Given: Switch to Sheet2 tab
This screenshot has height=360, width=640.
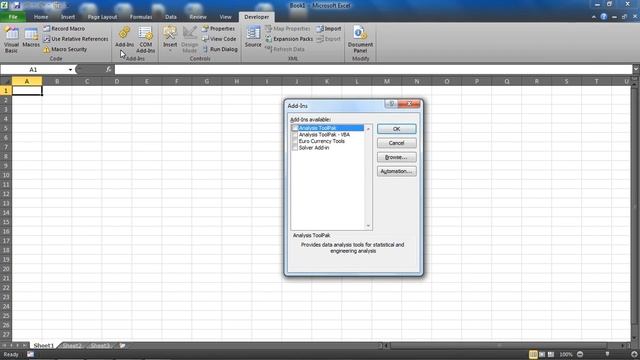Looking at the screenshot, I should 72,346.
